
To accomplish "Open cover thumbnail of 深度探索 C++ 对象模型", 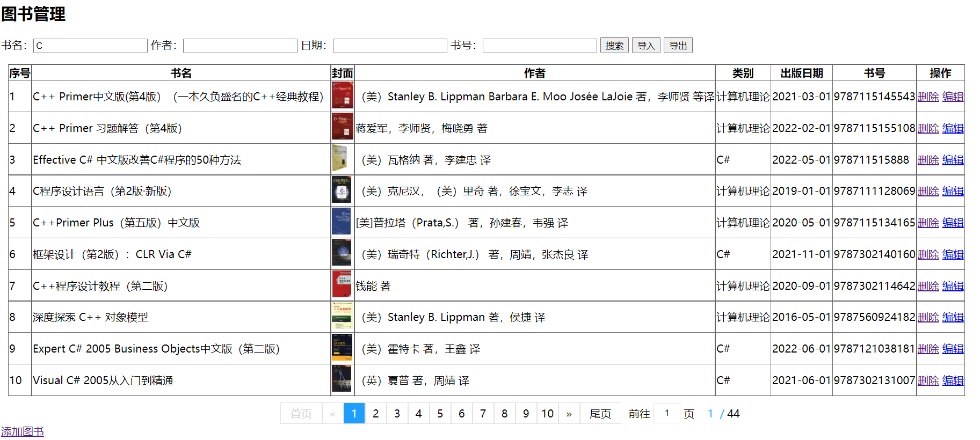I will [342, 316].
